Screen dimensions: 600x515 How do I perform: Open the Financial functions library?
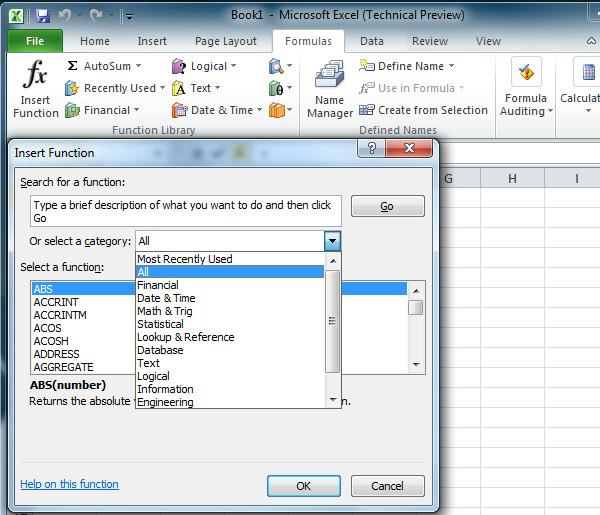[98, 110]
